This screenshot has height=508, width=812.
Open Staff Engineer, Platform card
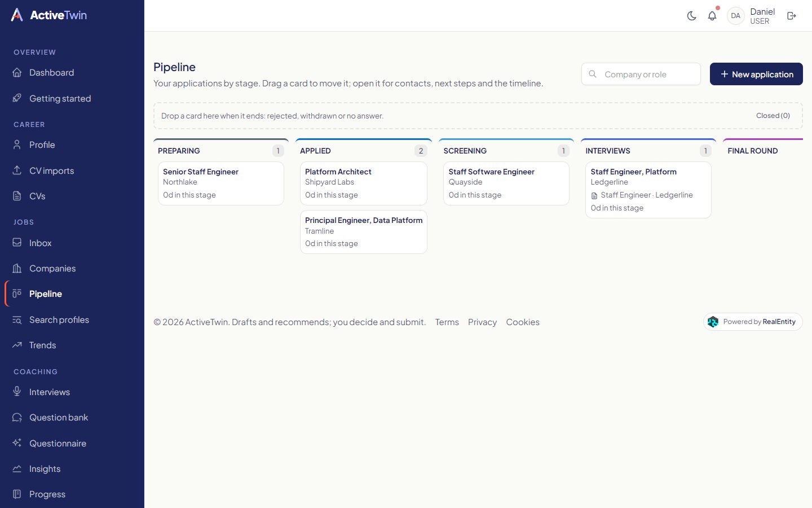648,190
